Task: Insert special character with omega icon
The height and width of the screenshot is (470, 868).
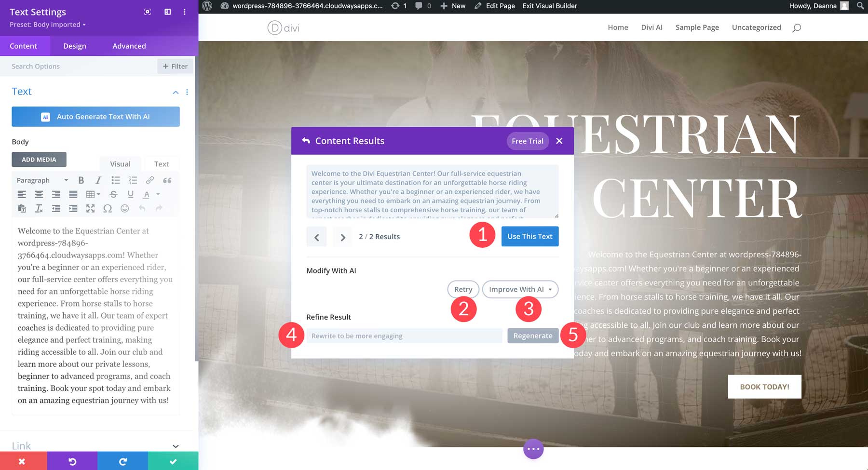Action: pyautogui.click(x=108, y=208)
